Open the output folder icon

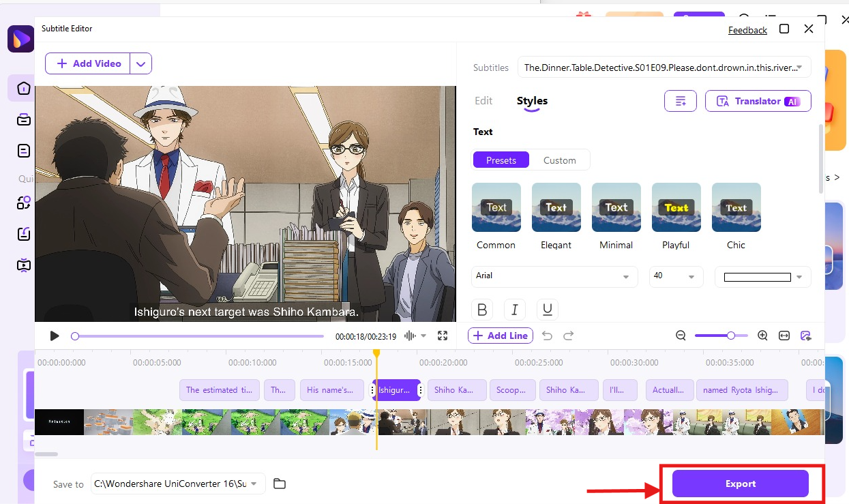[279, 484]
